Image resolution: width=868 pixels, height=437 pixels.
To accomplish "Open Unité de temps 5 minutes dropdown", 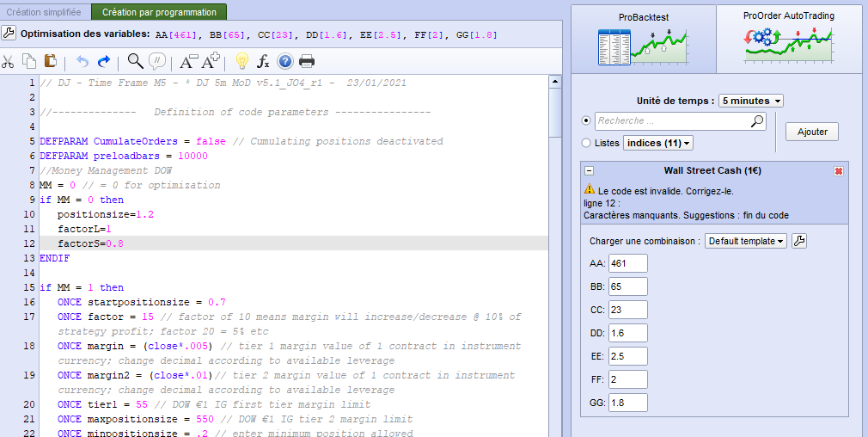I will tap(750, 101).
